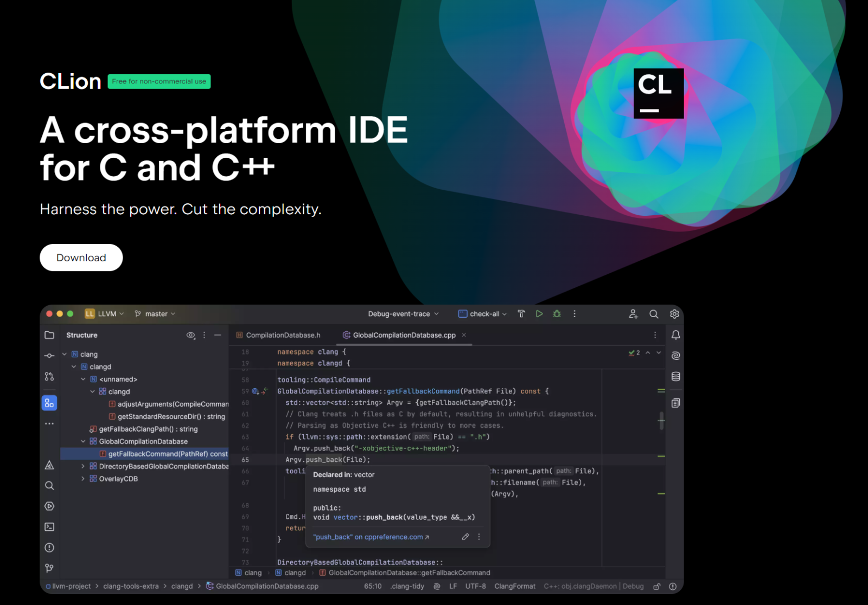868x605 pixels.
Task: Expand the OverlayCDB tree node
Action: (82, 478)
